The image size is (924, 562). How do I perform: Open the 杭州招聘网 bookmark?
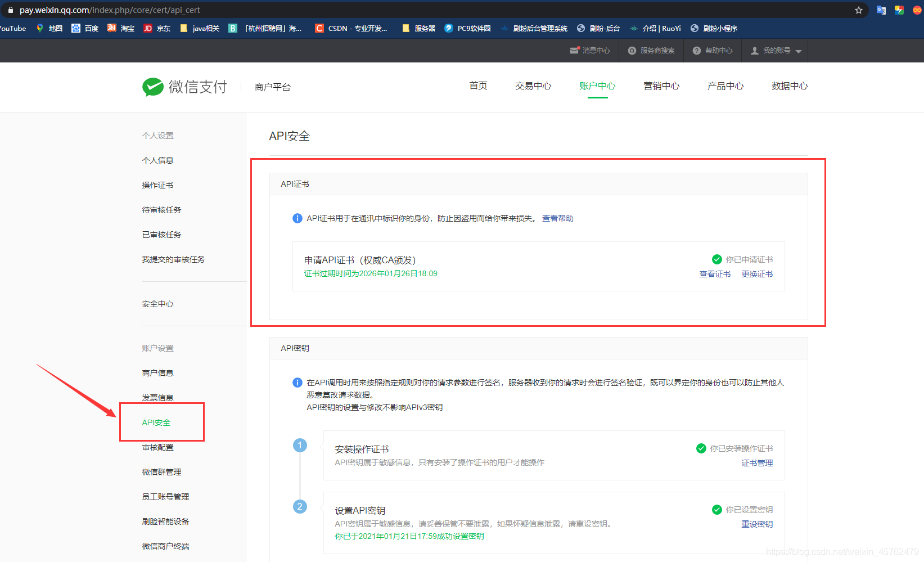[265, 28]
